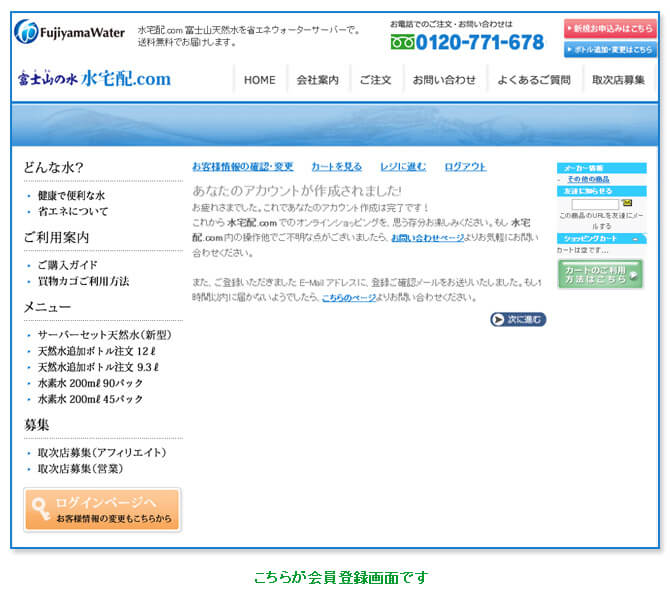Open 買物カゴご利用方法 sidebar link

pos(83,281)
